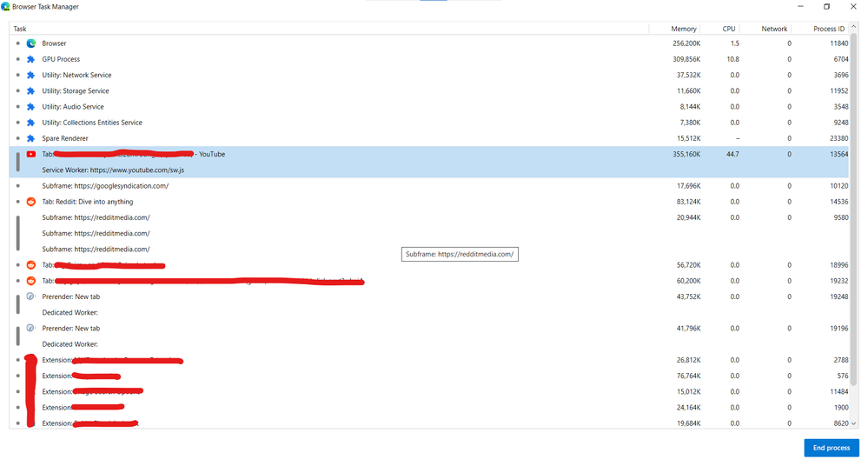868x466 pixels.
Task: Restore down the Browser Task Manager window
Action: 826,7
